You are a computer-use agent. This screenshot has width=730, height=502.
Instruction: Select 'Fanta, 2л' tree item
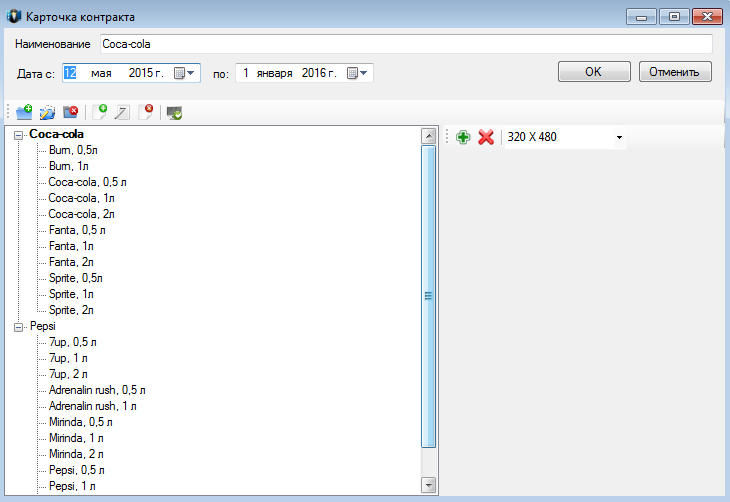coord(71,262)
